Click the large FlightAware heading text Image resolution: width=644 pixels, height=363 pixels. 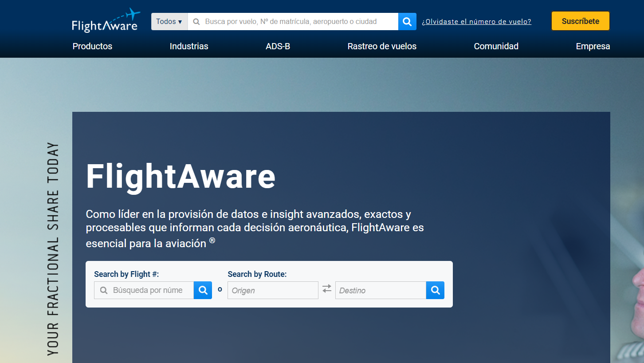point(181,176)
